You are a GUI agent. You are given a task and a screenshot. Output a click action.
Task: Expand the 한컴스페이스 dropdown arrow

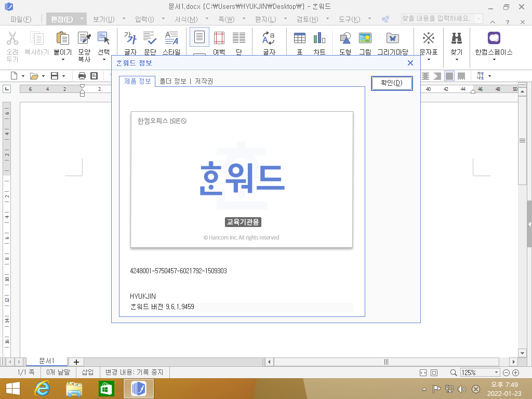pyautogui.click(x=494, y=60)
